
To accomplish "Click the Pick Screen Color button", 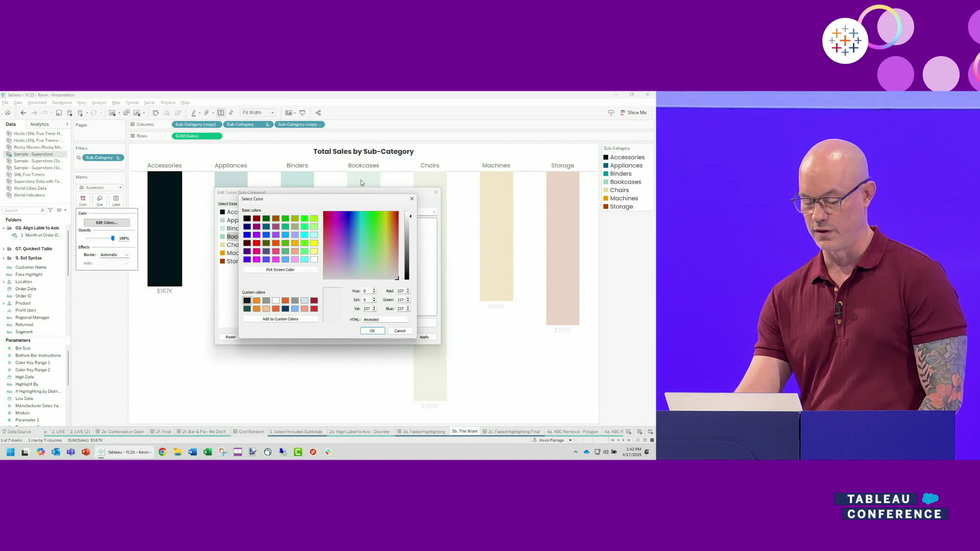I will (280, 269).
